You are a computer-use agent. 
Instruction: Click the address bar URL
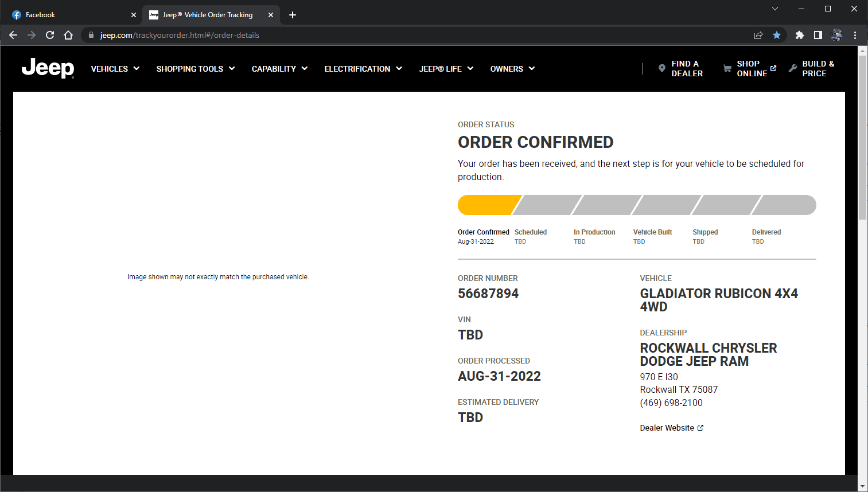click(180, 35)
